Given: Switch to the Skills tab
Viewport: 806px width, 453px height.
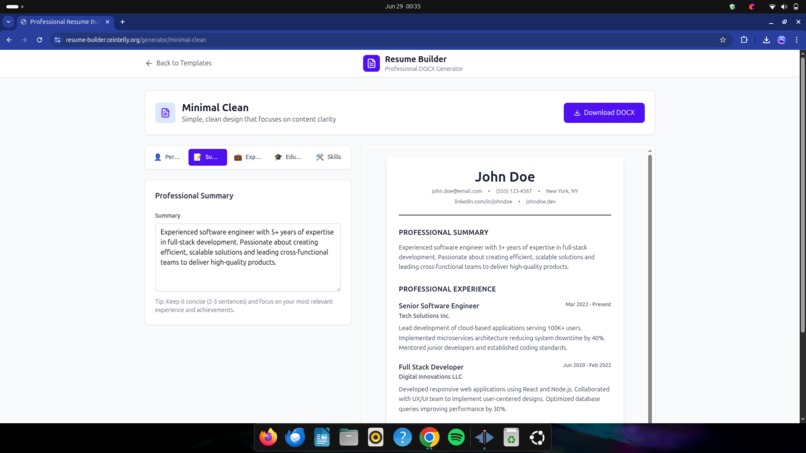Looking at the screenshot, I should (x=328, y=157).
